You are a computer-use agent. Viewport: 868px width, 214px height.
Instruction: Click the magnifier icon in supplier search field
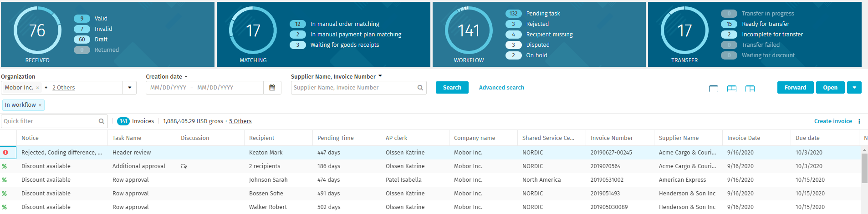click(x=420, y=88)
